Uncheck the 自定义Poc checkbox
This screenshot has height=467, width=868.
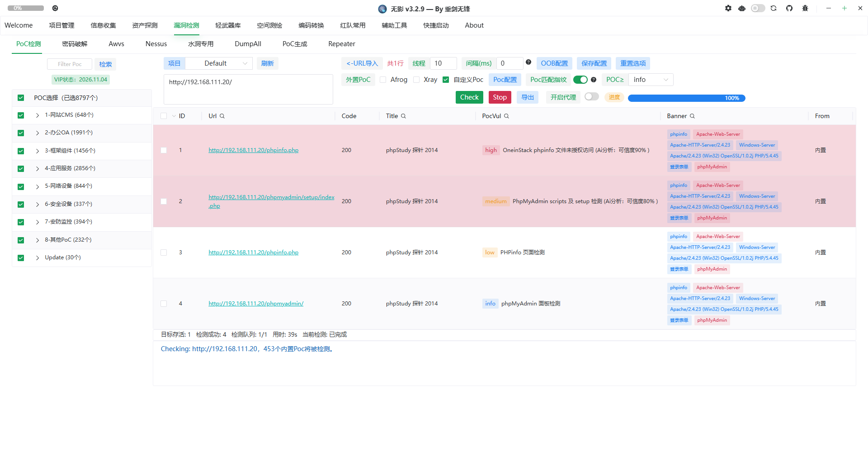446,80
